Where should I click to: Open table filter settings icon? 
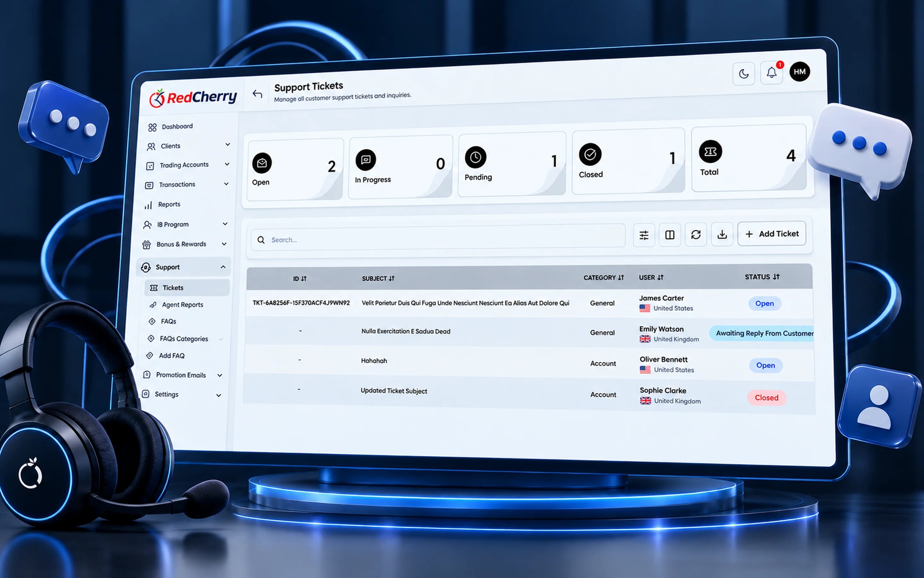click(644, 235)
